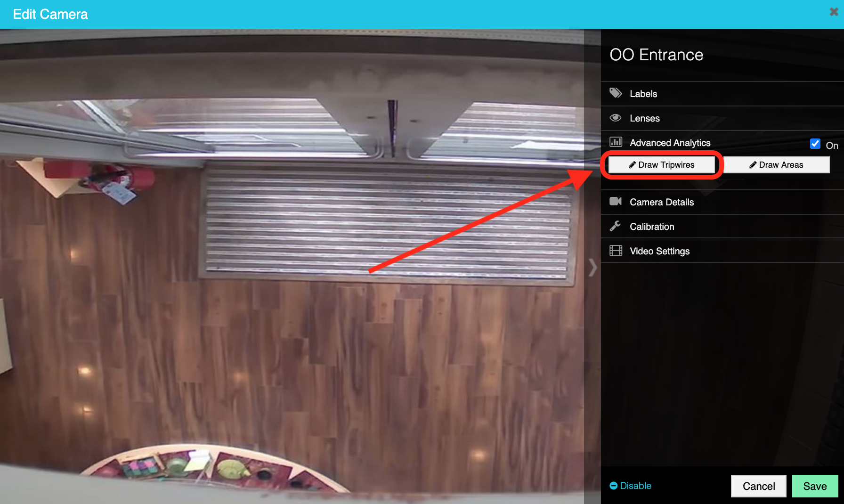Click the Video Settings film icon

point(616,251)
